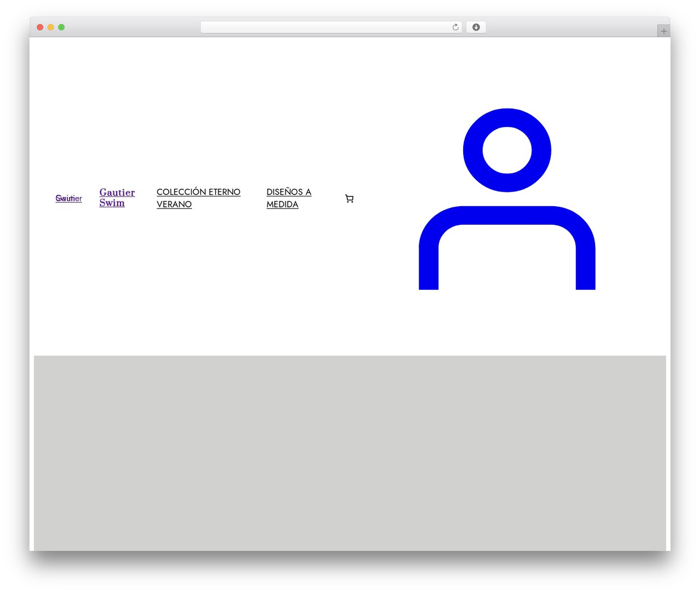
Task: Add a new browser tab
Action: point(663,31)
